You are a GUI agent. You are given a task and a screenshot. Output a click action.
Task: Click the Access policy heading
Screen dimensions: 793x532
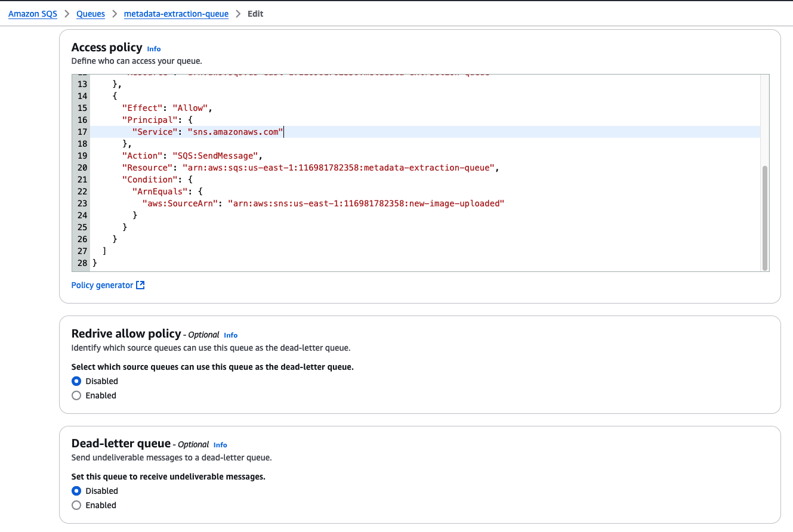[x=107, y=48]
